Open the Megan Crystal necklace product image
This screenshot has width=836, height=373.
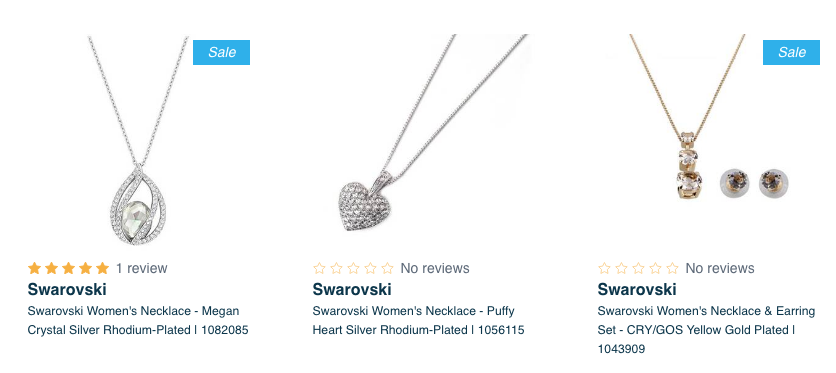139,140
